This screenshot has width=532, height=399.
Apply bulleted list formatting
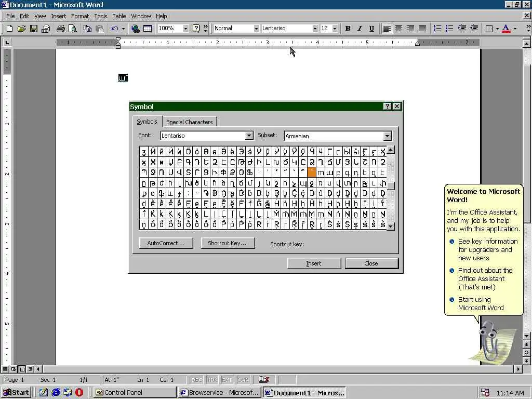coord(449,29)
